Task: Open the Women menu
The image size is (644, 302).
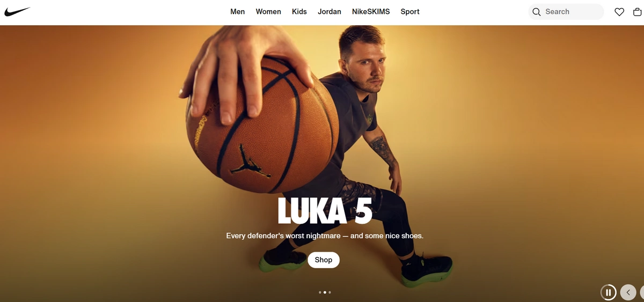Action: click(268, 12)
